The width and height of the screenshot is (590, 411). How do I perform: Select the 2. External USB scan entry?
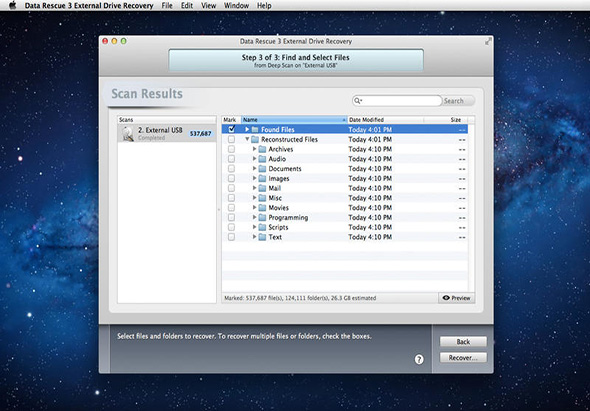[x=167, y=134]
